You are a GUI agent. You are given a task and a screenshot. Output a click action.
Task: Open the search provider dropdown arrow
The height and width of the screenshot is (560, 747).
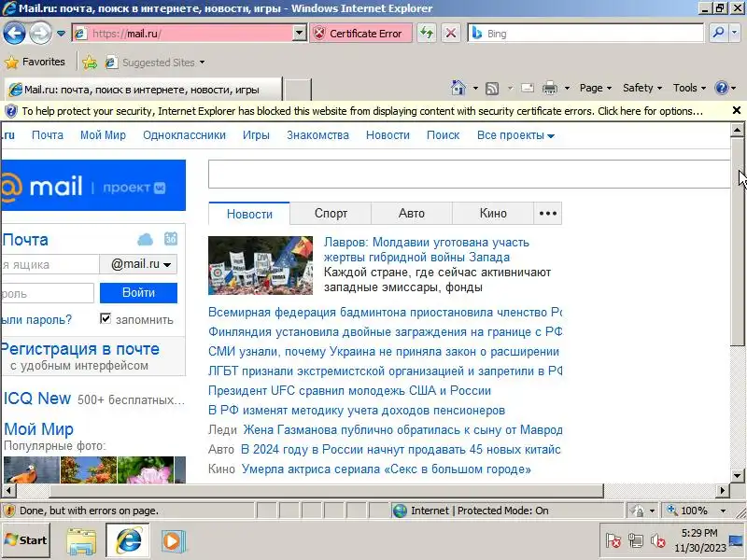click(x=734, y=34)
